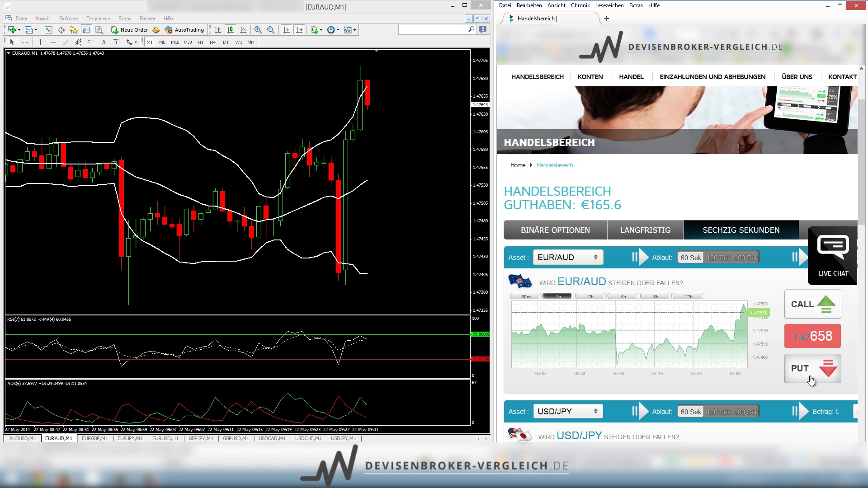Switch chart to line chart display
The height and width of the screenshot is (488, 868).
(243, 30)
